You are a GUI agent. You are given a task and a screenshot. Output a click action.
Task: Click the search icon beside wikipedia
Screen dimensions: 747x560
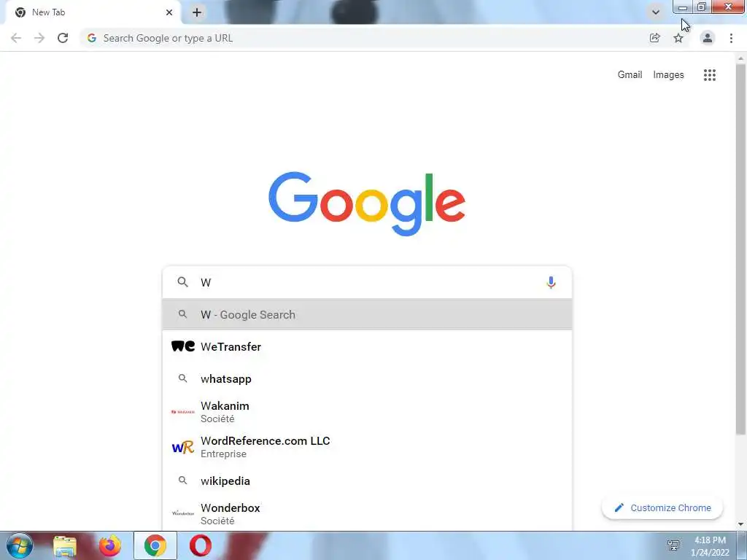[x=182, y=480]
